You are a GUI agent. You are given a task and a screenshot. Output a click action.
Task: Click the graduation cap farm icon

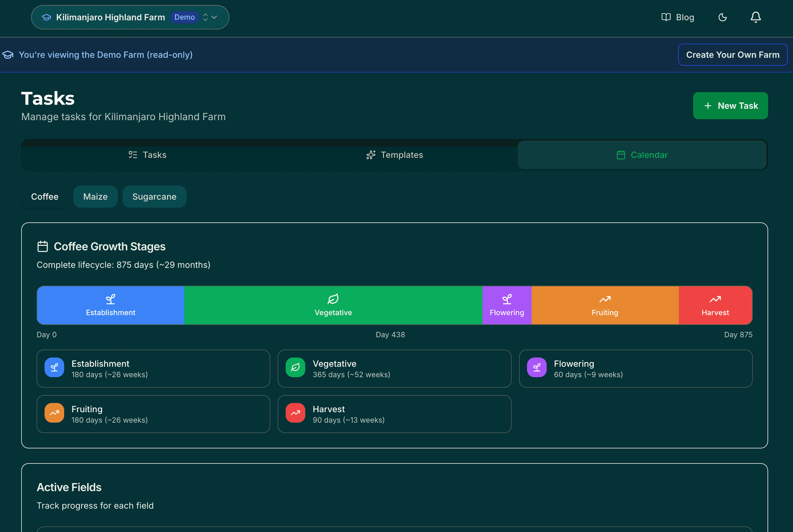coord(46,17)
